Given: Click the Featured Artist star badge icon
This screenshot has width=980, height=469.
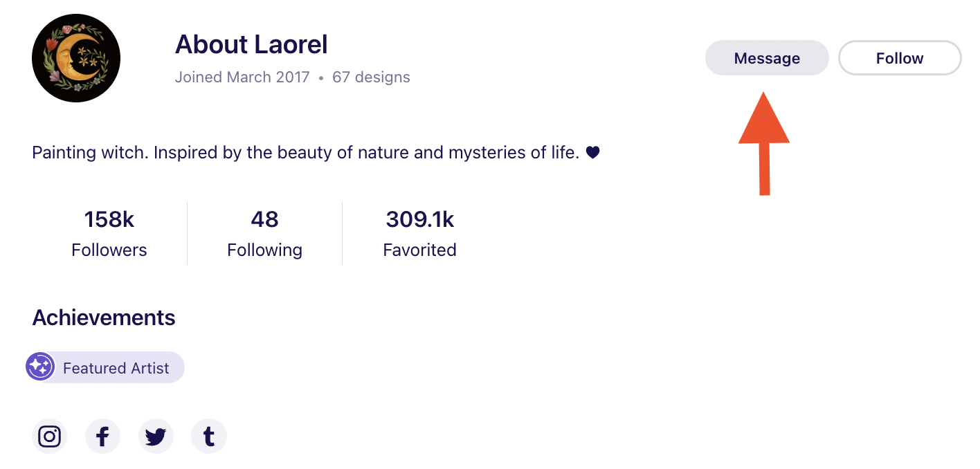Looking at the screenshot, I should pos(40,367).
